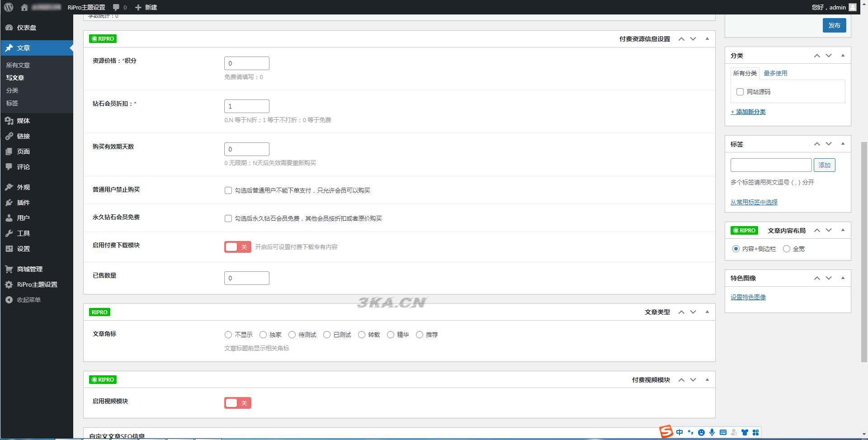Collapse the 分类 panel with the triangle
The image size is (868, 440).
[x=843, y=56]
